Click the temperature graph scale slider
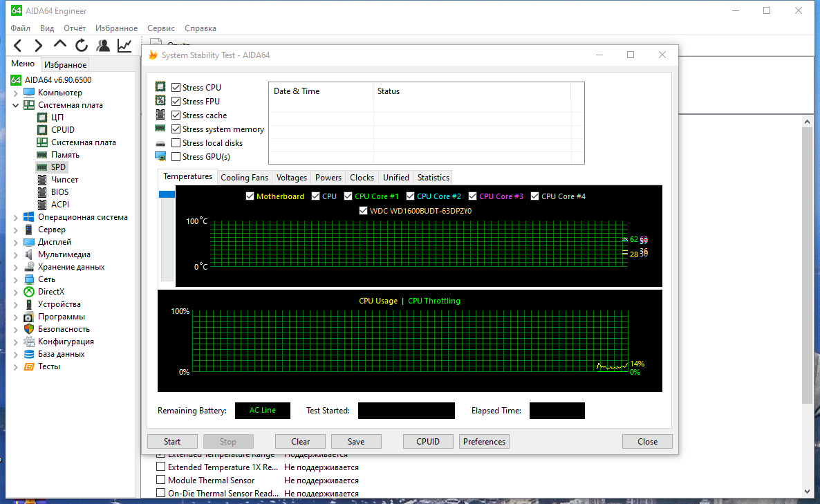Image resolution: width=820 pixels, height=504 pixels. 167,194
